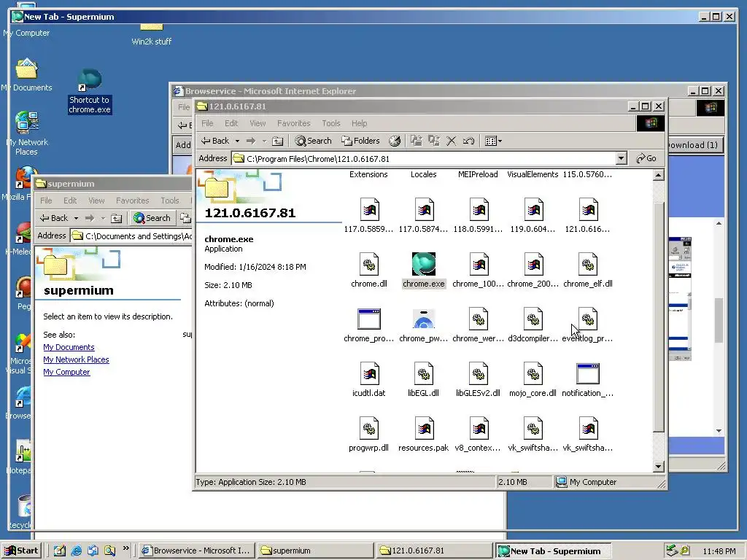Click the vertical scrollbar thumb in file list
The width and height of the screenshot is (747, 560).
[x=658, y=317]
